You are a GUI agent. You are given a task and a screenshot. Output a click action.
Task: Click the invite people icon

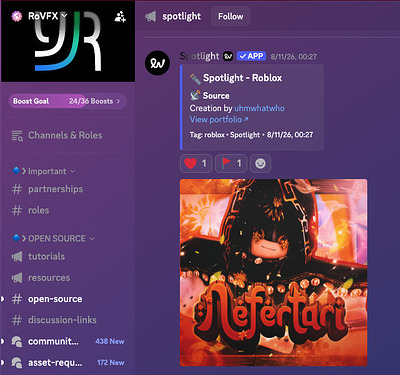120,16
